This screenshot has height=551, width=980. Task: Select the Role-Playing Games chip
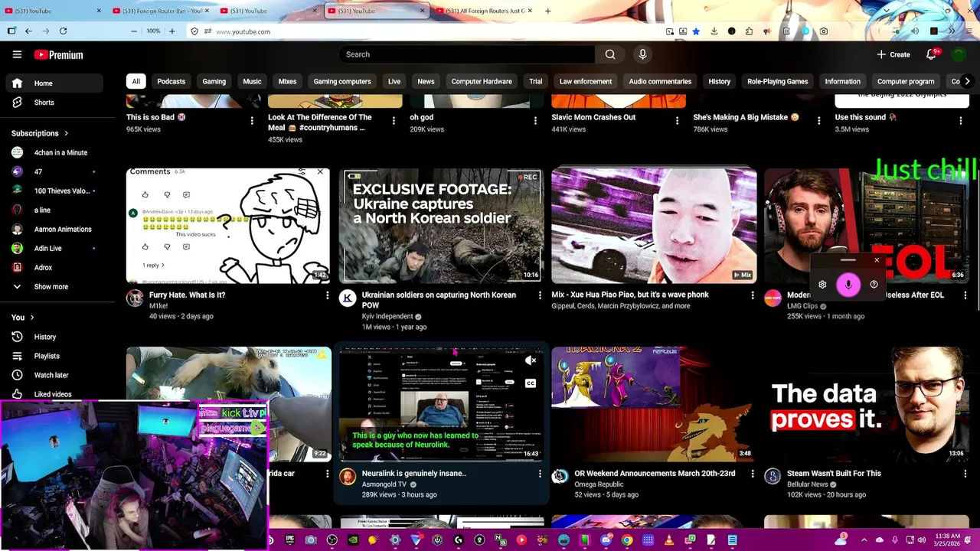pyautogui.click(x=777, y=81)
